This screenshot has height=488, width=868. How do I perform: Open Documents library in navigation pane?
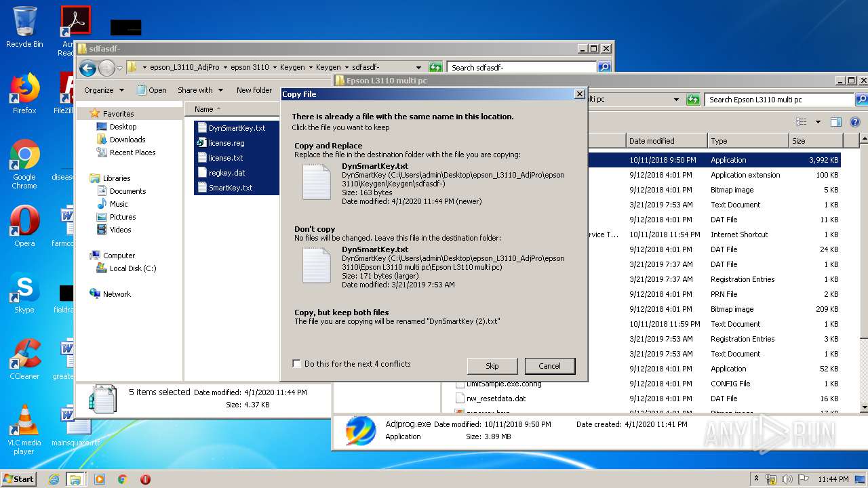click(x=127, y=191)
